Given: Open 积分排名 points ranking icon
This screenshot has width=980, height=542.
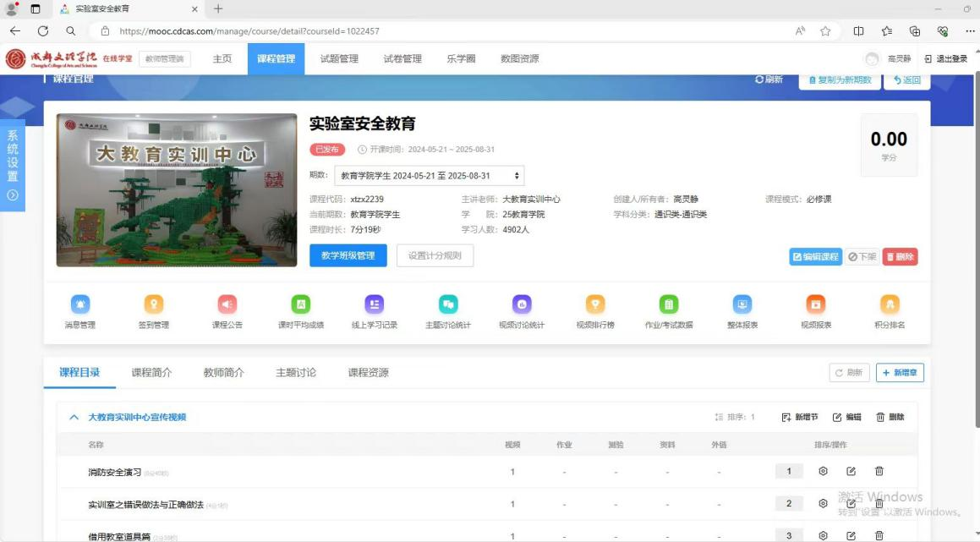Looking at the screenshot, I should (x=890, y=304).
